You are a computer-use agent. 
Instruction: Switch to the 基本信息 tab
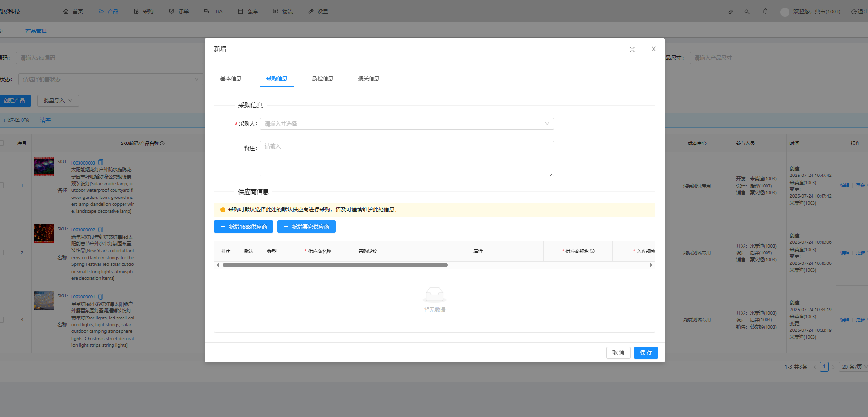click(x=231, y=78)
